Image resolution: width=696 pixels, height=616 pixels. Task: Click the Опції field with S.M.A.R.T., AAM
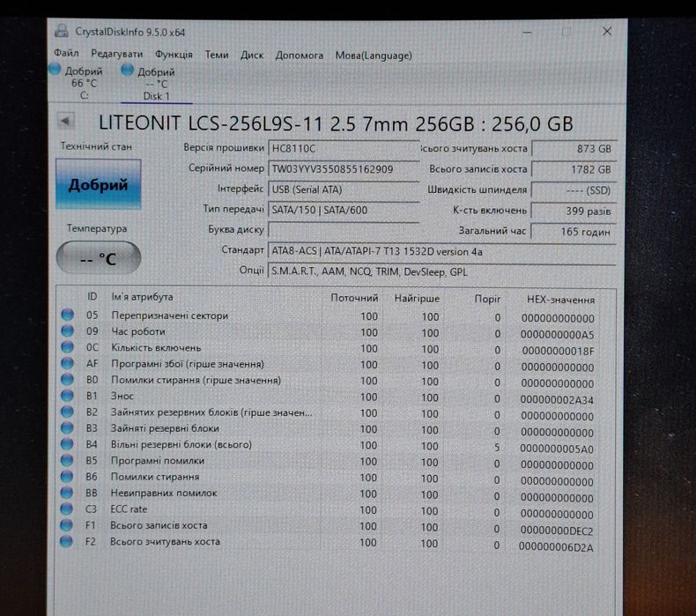441,271
